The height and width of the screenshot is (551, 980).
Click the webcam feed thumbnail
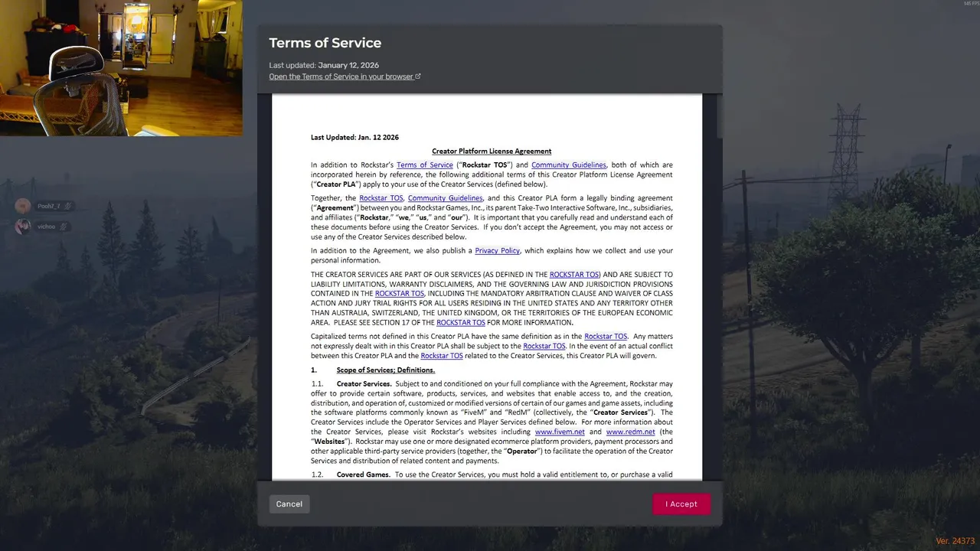(x=121, y=68)
